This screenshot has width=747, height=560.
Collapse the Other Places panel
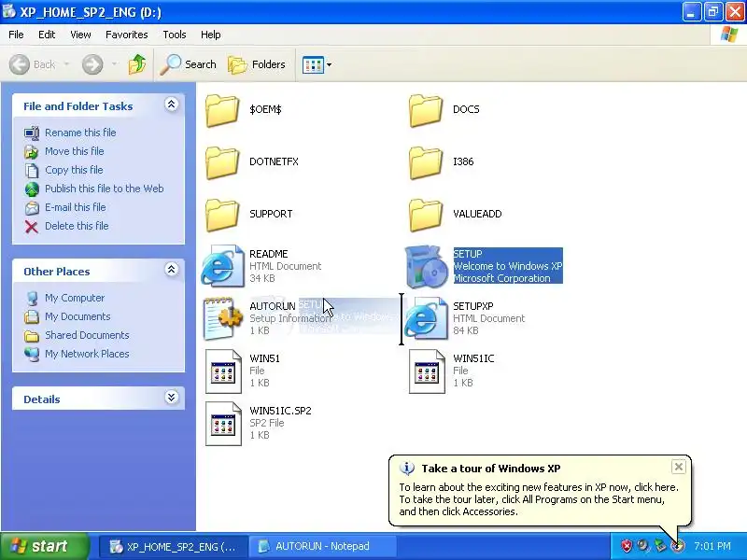(x=172, y=270)
